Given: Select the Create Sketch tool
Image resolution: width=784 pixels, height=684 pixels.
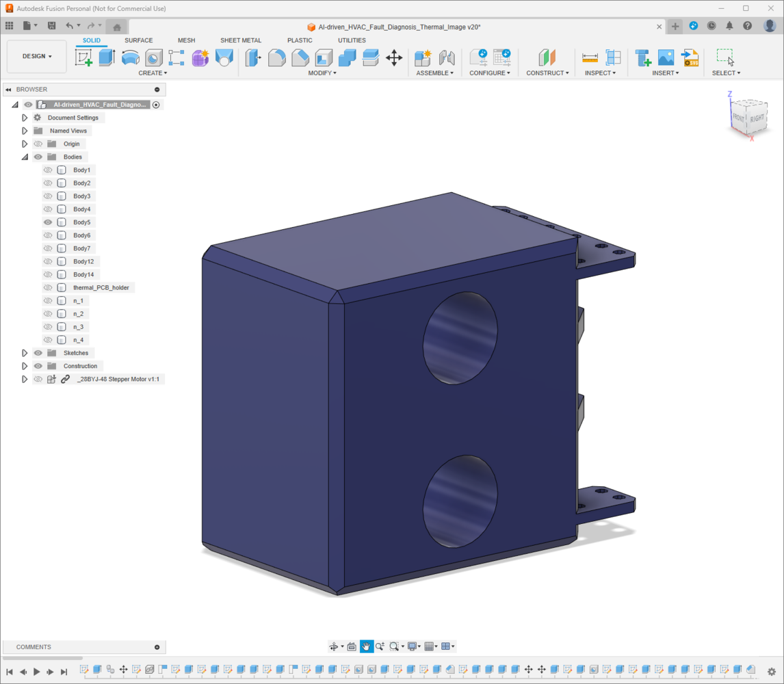Looking at the screenshot, I should tap(83, 58).
